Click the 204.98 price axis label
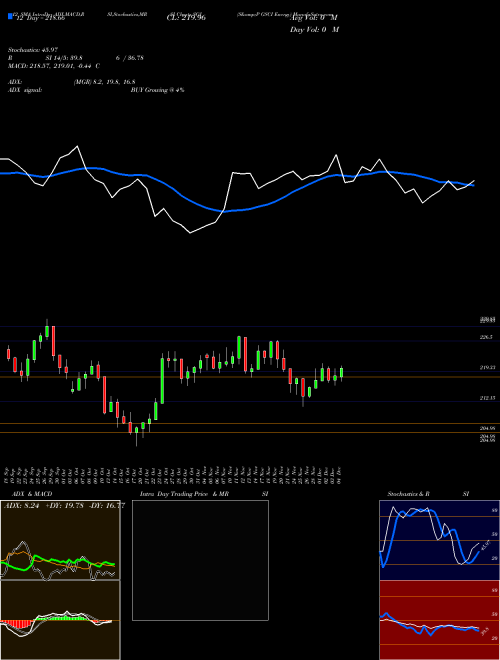This screenshot has height=660, width=500. tap(487, 428)
